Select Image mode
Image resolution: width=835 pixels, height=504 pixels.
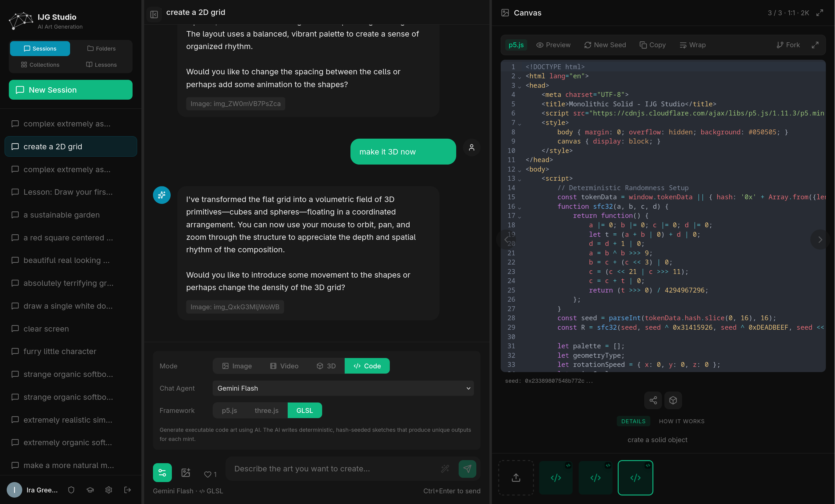click(237, 366)
